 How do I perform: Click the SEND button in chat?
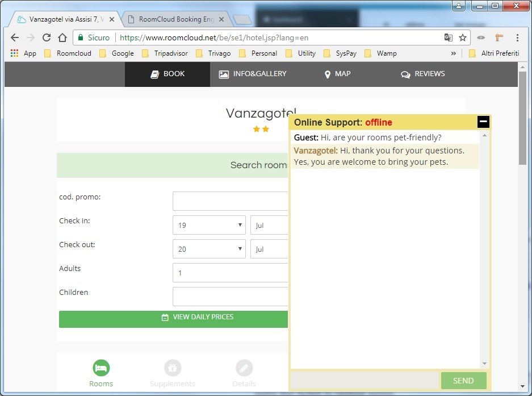463,381
